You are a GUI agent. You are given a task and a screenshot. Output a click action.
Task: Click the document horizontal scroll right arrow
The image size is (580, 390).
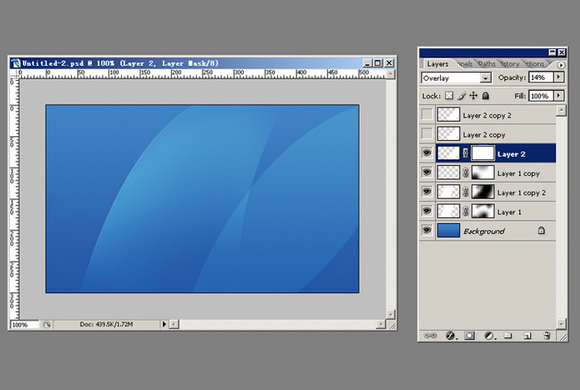381,325
